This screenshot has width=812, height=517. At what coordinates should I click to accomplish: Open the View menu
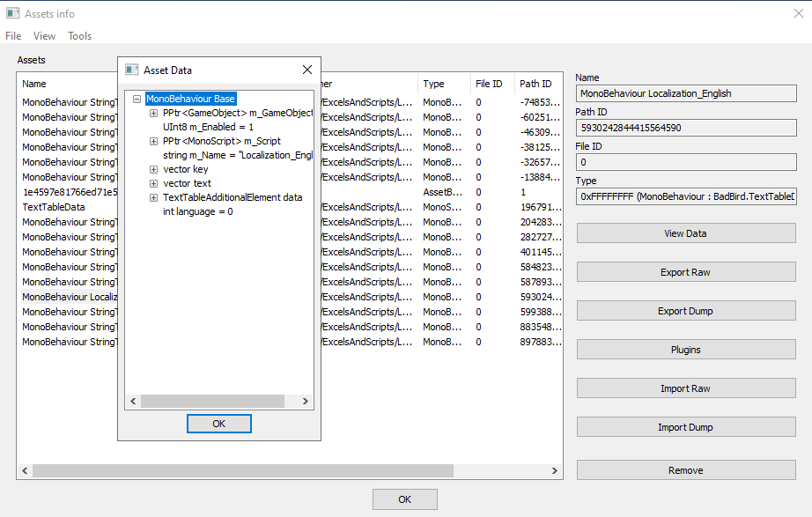pyautogui.click(x=44, y=35)
